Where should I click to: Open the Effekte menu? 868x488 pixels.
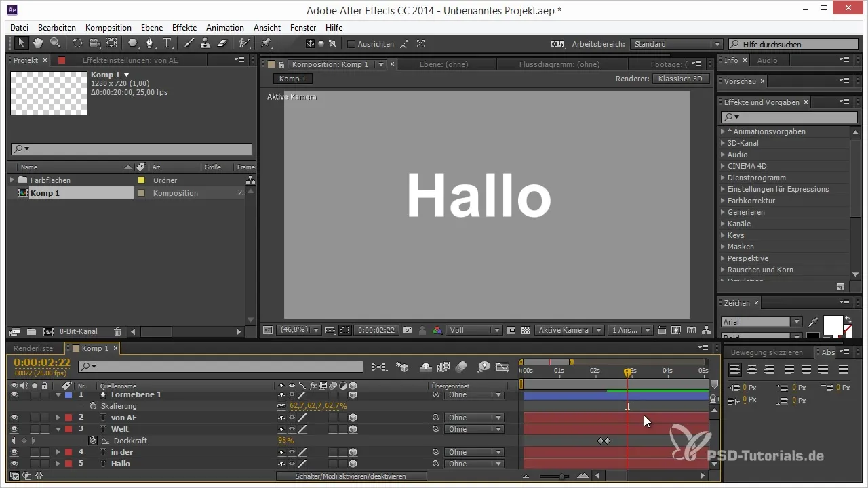[x=184, y=28]
